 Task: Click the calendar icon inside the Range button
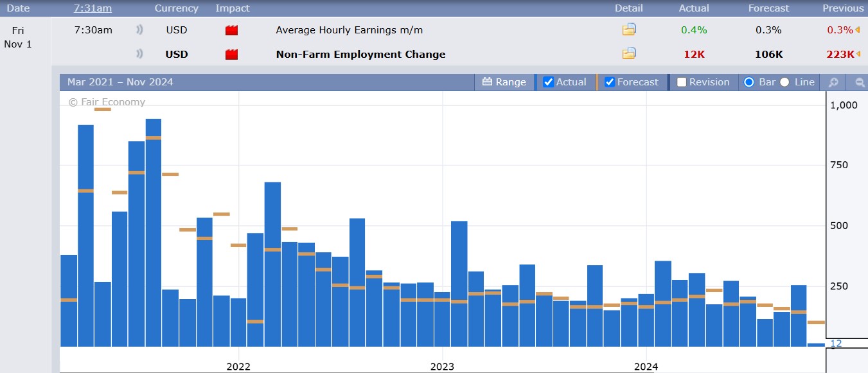(488, 82)
